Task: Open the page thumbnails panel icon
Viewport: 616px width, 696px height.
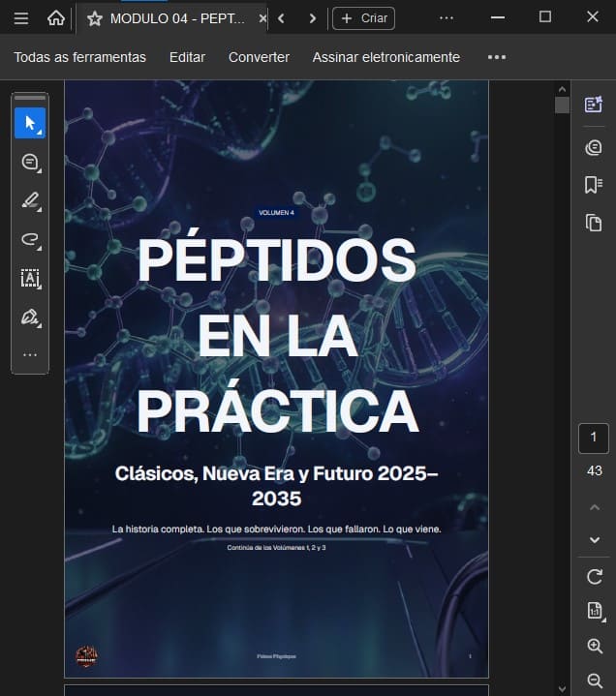Action: pyautogui.click(x=594, y=223)
